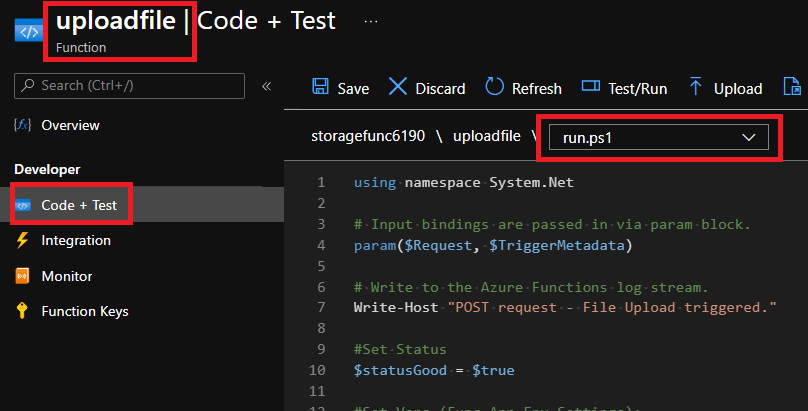This screenshot has width=808, height=411.
Task: Go to the Integration menu item
Action: pos(76,241)
